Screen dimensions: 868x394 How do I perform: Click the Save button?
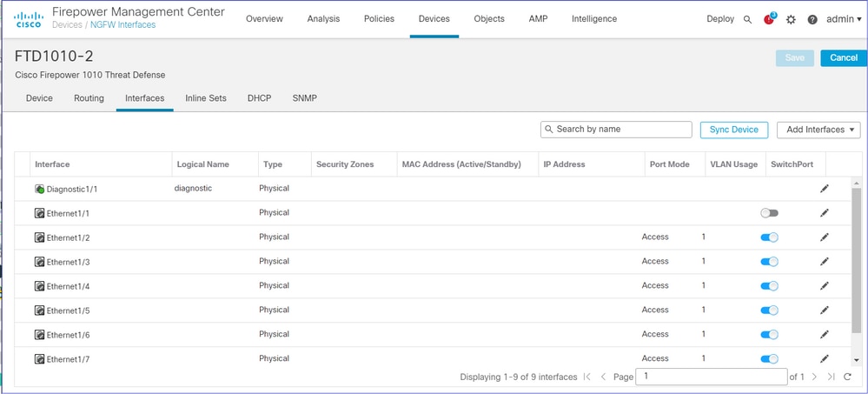click(794, 58)
